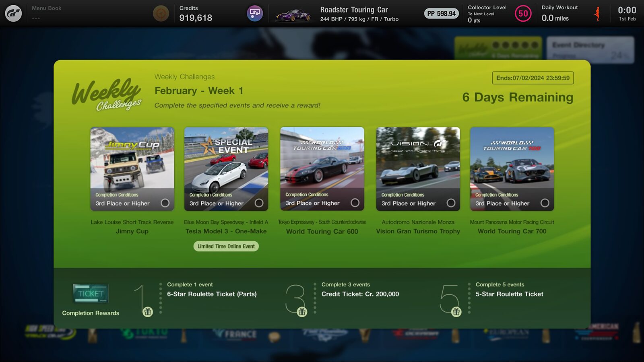Click the completion circle on the Special Event card

(x=259, y=203)
